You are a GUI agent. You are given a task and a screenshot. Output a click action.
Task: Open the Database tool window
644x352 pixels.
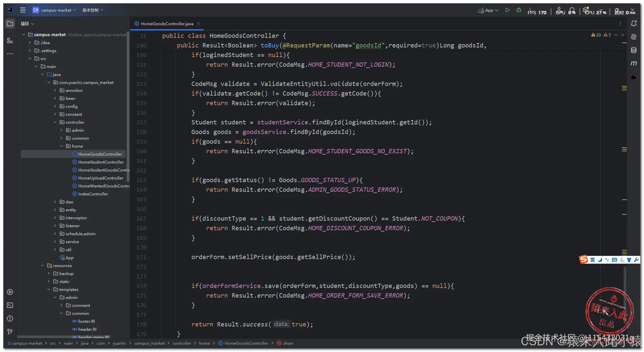(x=634, y=50)
